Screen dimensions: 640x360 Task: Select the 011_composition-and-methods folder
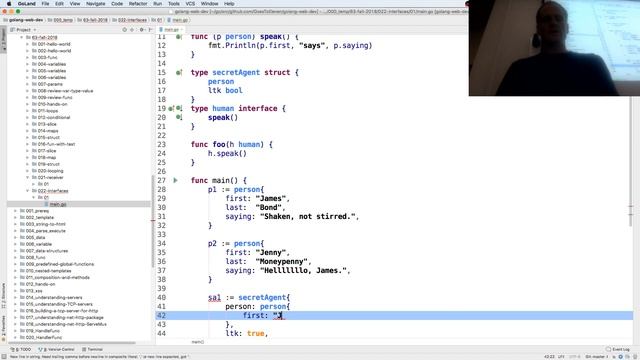coord(58,278)
